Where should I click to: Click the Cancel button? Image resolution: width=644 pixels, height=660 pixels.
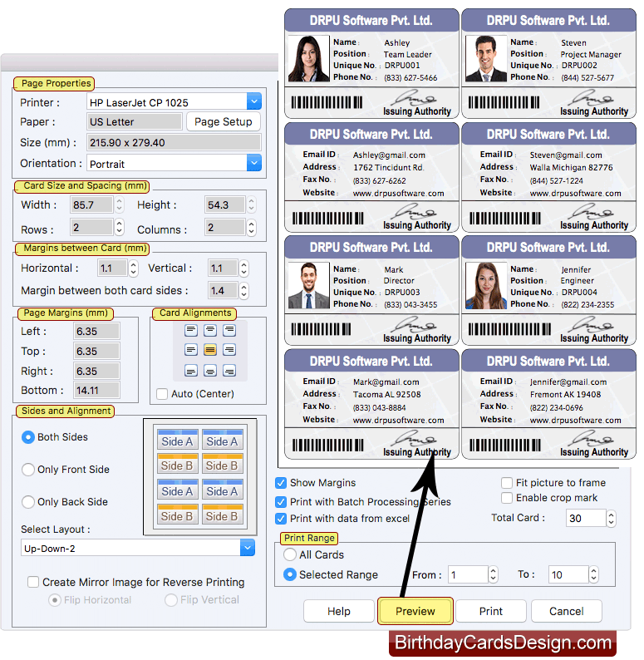567,611
